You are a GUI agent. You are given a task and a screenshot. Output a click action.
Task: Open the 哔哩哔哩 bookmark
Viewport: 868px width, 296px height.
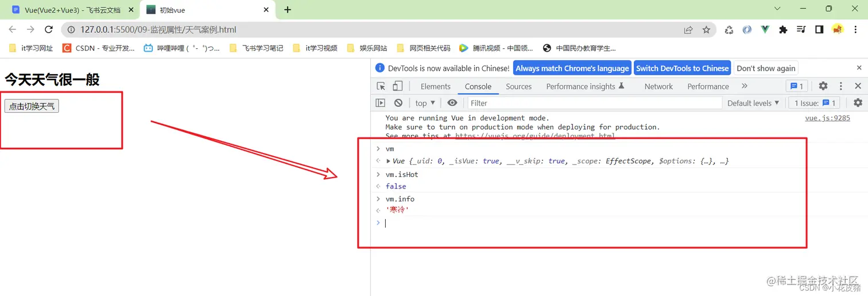pos(182,48)
